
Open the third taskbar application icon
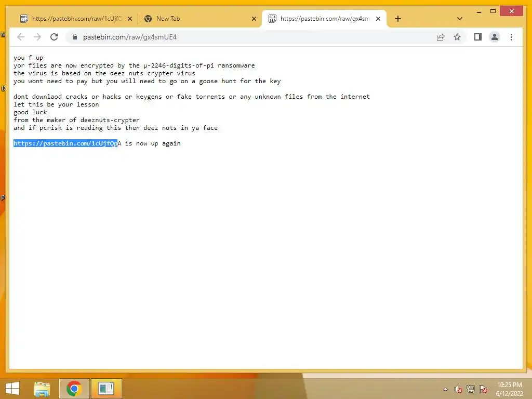click(106, 389)
